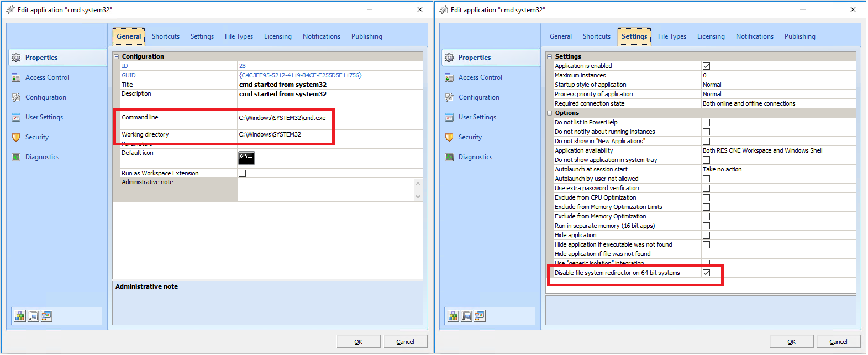This screenshot has width=868, height=355.
Task: Enable Run as Workspace Extension checkbox
Action: [x=242, y=173]
